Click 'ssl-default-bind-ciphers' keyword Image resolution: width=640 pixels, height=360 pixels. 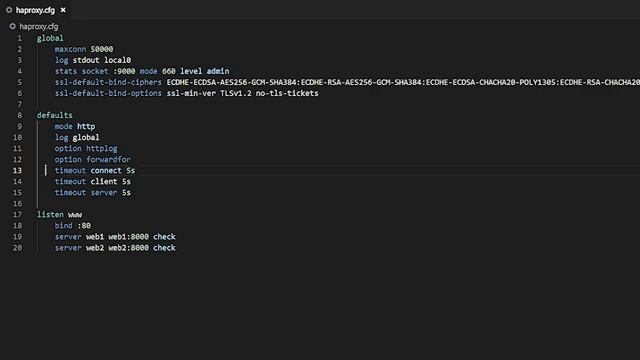pyautogui.click(x=108, y=82)
